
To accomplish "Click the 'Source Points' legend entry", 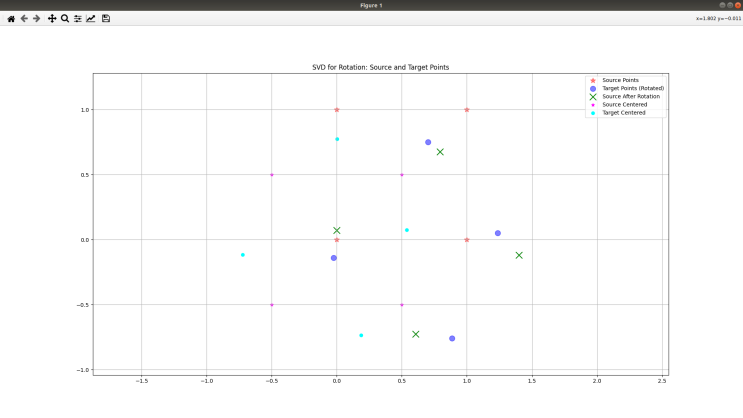I will pyautogui.click(x=620, y=80).
